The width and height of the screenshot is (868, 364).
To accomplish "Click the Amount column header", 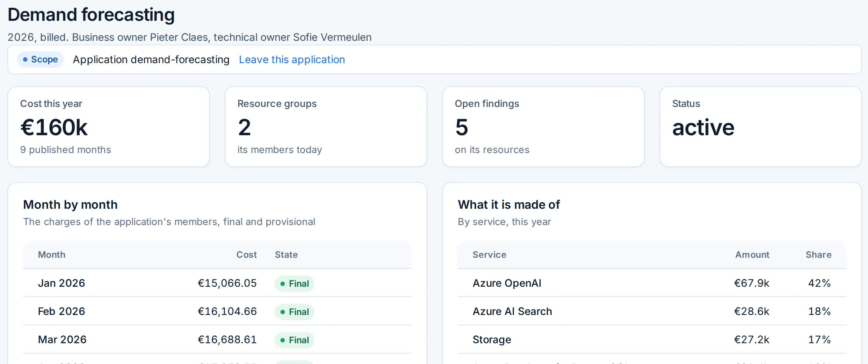I will 752,255.
